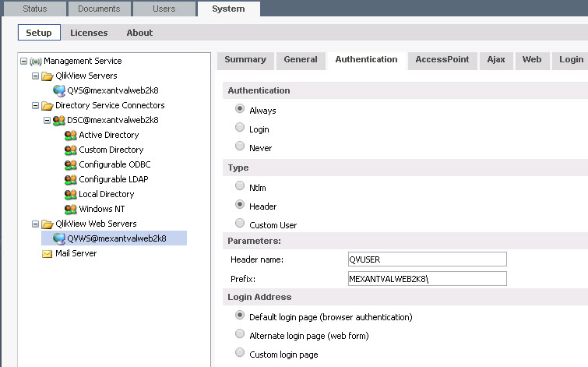Select the DSC@mexantvalweb2k8 tree label
The image size is (588, 367).
tap(112, 120)
